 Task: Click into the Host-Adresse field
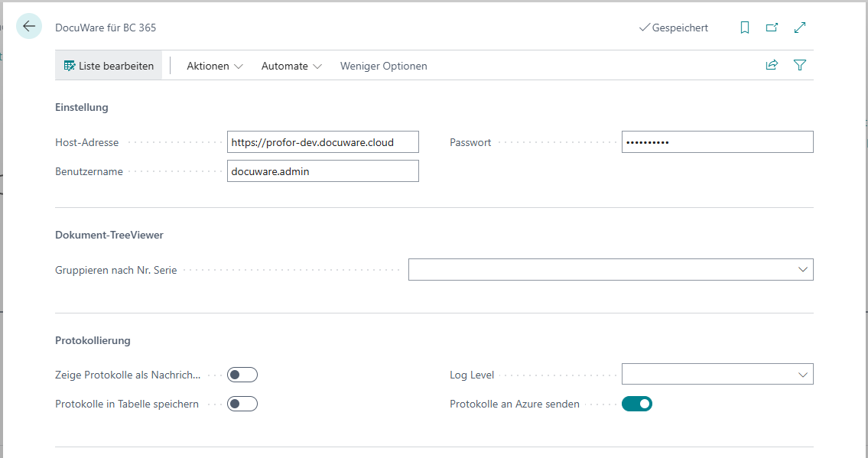[323, 142]
